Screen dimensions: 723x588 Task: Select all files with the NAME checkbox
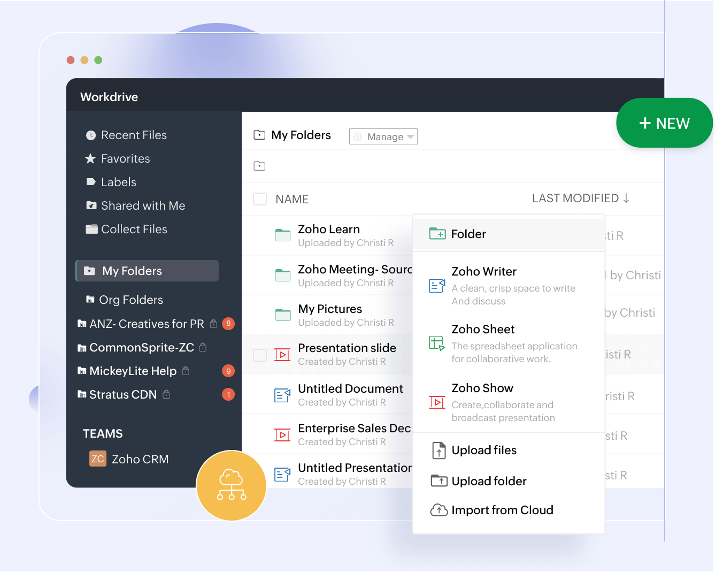(x=260, y=199)
